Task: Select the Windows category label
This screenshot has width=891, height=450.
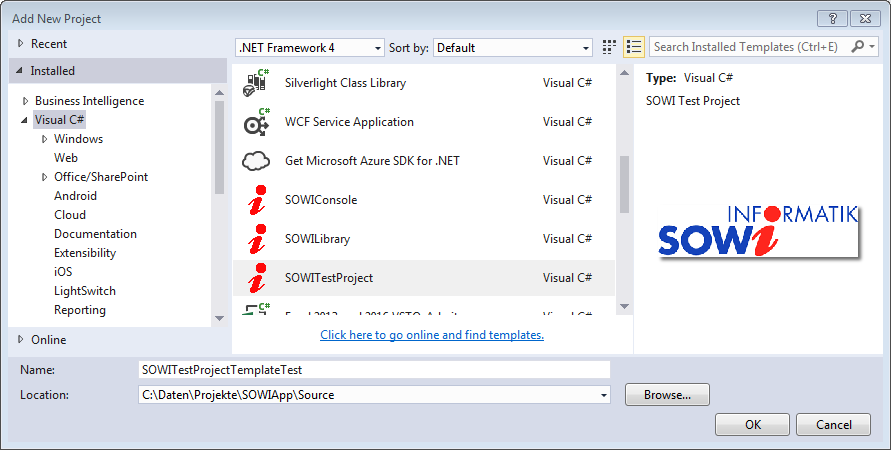Action: [x=78, y=139]
